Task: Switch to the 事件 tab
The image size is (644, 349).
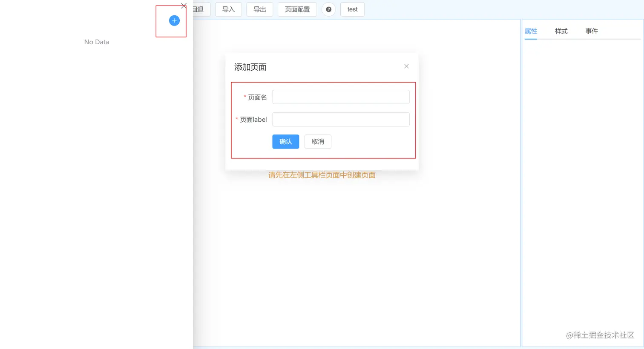Action: [592, 31]
